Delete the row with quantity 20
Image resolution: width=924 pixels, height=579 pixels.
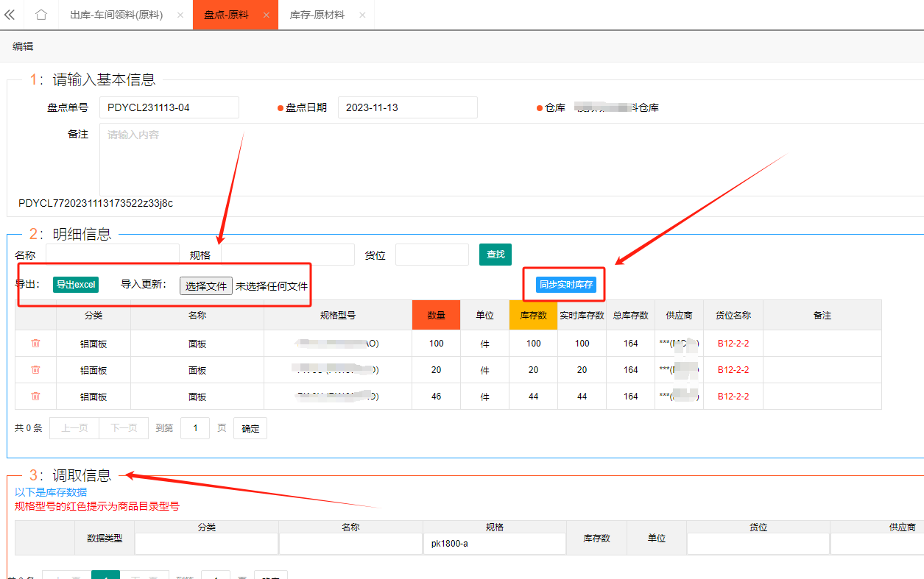click(x=35, y=369)
